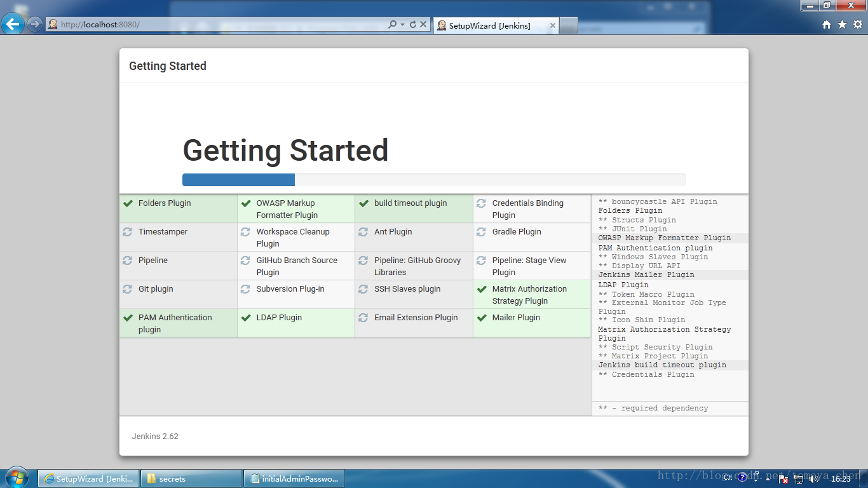This screenshot has width=868, height=488.
Task: Click the browser Back arrow button
Action: click(x=13, y=24)
